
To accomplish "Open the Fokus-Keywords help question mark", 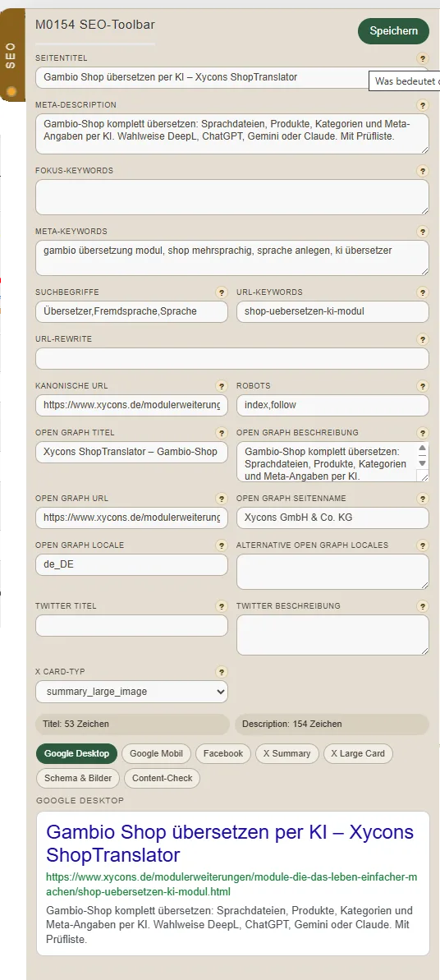I will [423, 171].
